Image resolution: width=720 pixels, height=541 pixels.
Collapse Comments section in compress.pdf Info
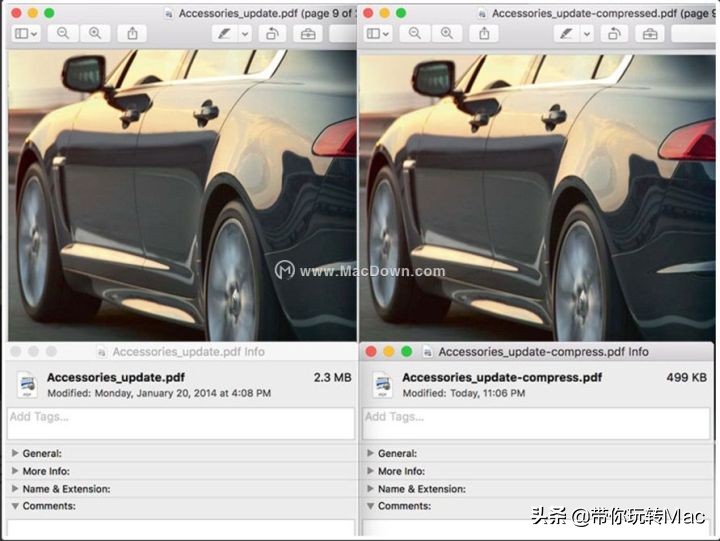pos(370,506)
